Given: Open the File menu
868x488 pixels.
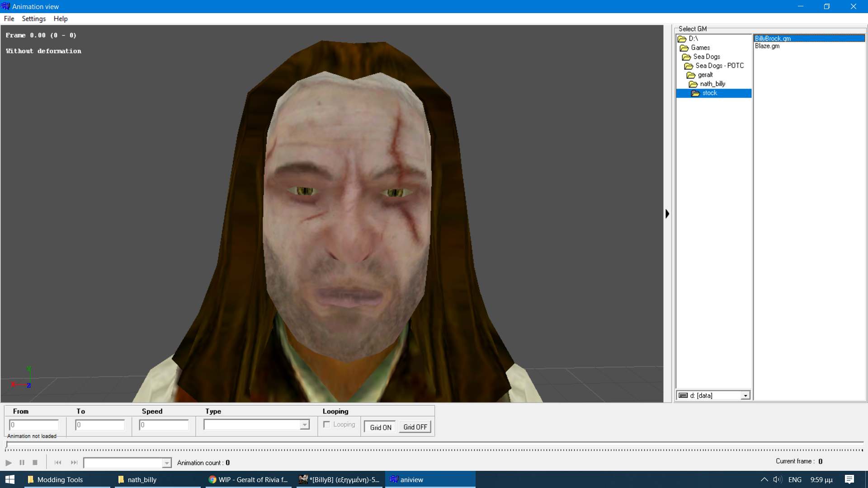Looking at the screenshot, I should click(x=9, y=19).
